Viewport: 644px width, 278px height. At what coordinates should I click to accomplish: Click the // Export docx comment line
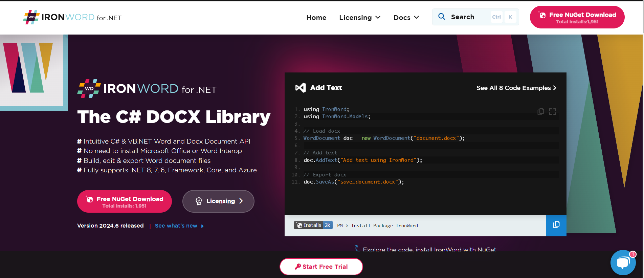pyautogui.click(x=325, y=175)
